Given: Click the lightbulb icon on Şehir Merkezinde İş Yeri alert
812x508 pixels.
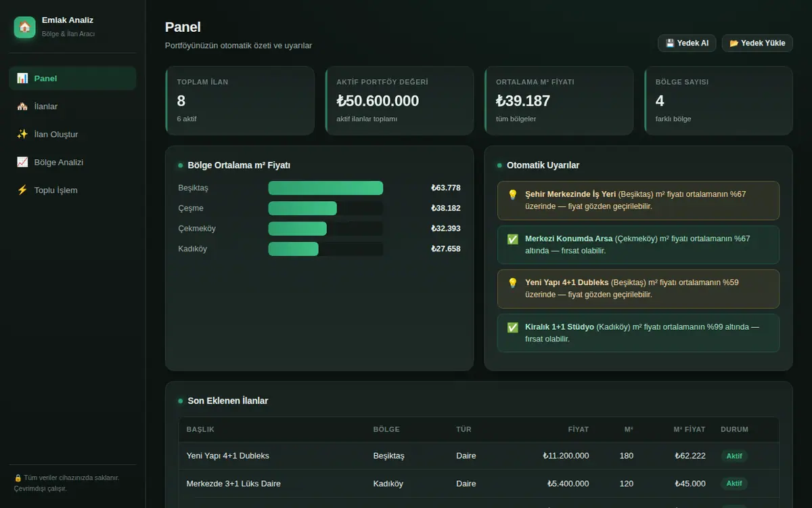Looking at the screenshot, I should 512,194.
